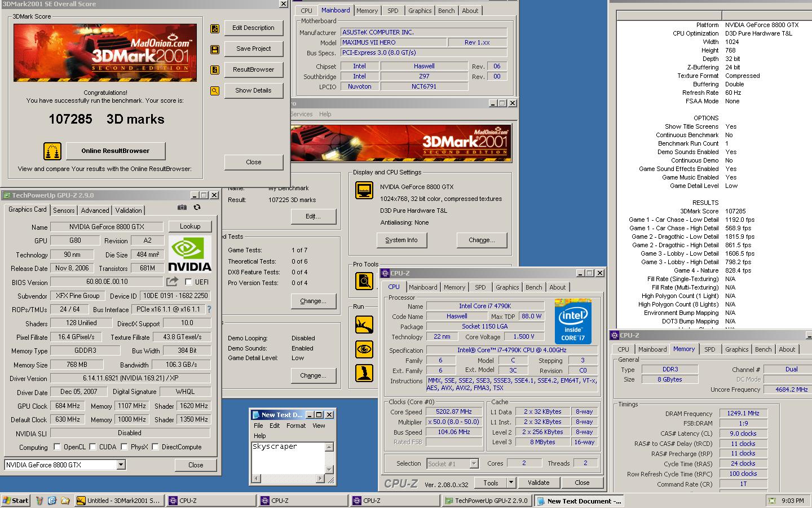Viewport: 812px width, 508px height.
Task: Click the system tray icon beside clock
Action: [772, 501]
